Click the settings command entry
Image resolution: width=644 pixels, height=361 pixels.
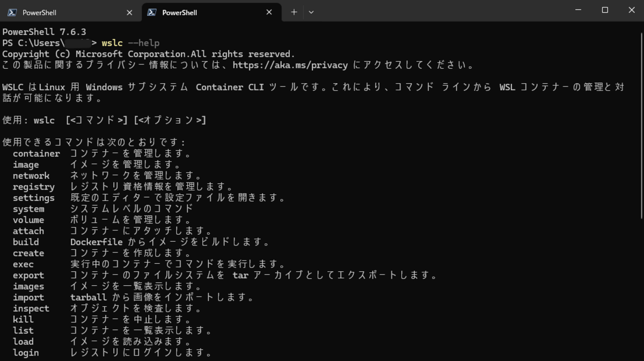click(34, 198)
